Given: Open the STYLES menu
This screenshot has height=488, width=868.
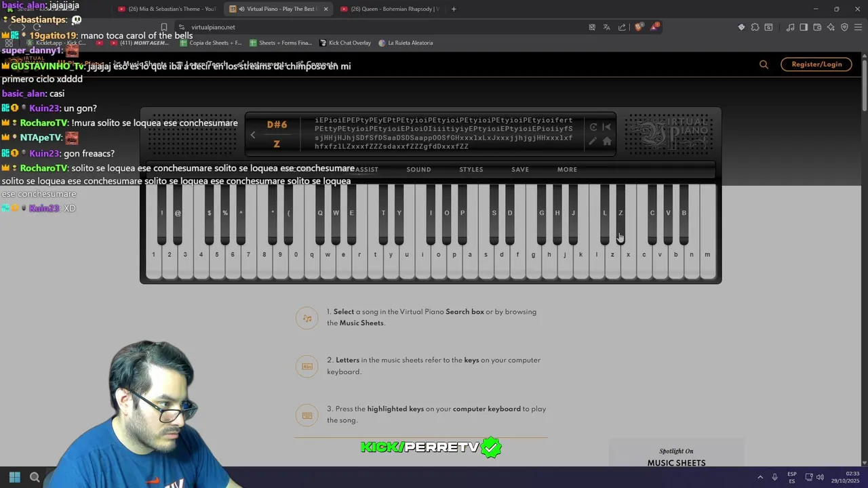Looking at the screenshot, I should 471,169.
